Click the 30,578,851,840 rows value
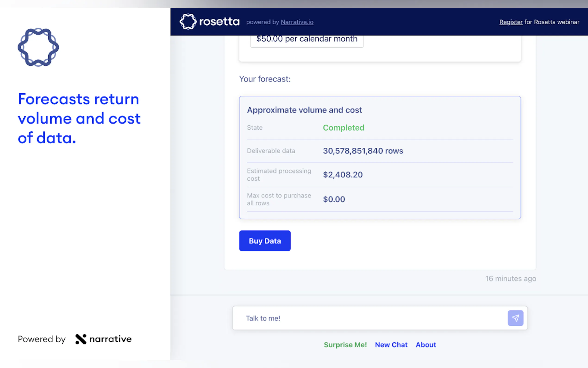This screenshot has width=588, height=368. coord(363,151)
